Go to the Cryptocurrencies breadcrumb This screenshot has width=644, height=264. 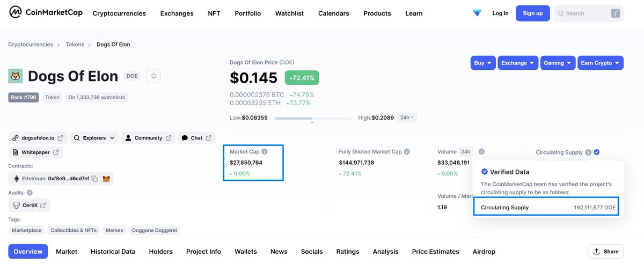[x=31, y=45]
